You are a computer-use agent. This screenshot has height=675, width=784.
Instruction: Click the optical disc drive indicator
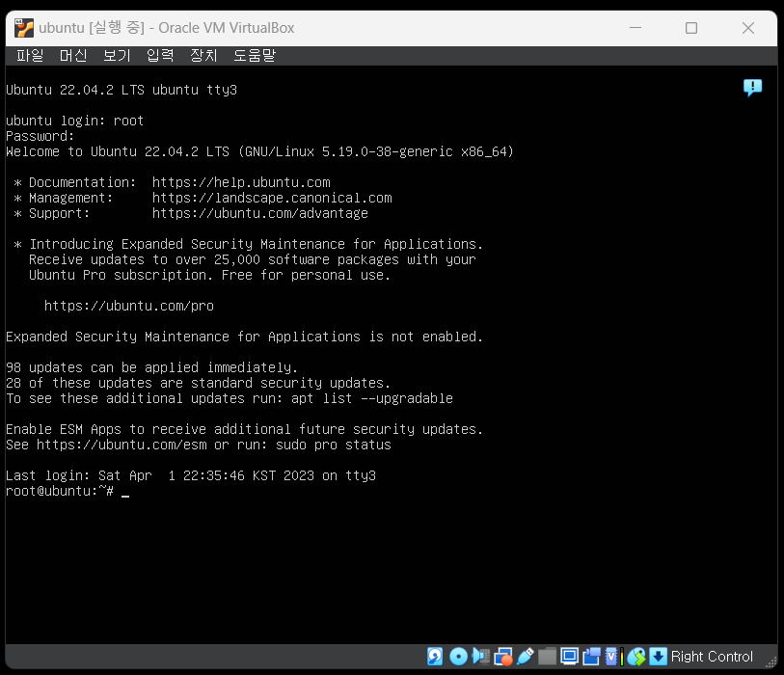458,657
